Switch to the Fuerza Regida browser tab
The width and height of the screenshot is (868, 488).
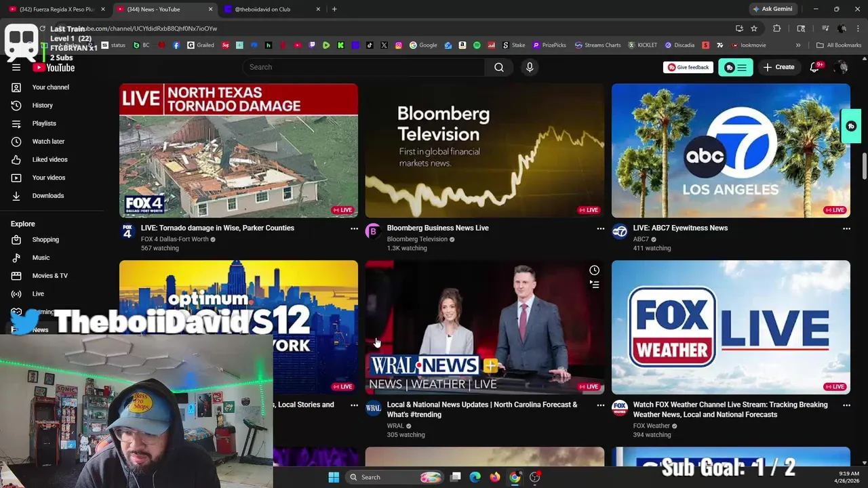[x=57, y=9]
